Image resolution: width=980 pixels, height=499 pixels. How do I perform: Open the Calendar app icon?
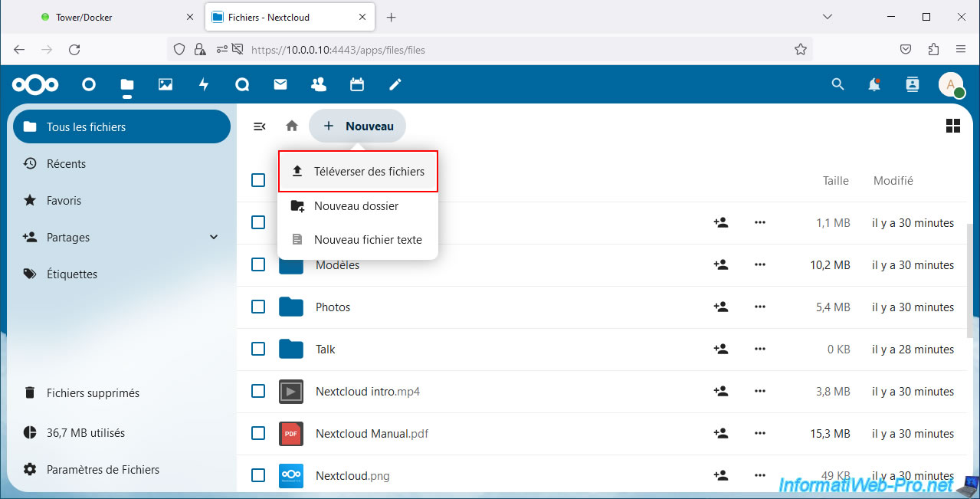[357, 84]
